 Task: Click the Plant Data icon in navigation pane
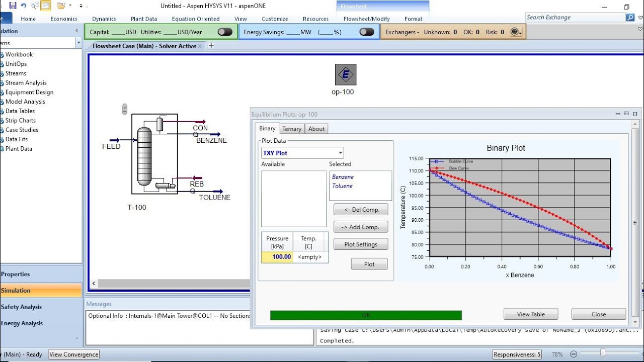(2, 149)
